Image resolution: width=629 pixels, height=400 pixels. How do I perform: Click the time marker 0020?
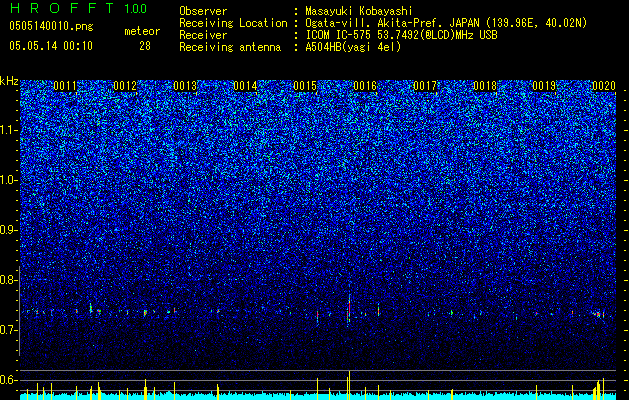point(604,86)
